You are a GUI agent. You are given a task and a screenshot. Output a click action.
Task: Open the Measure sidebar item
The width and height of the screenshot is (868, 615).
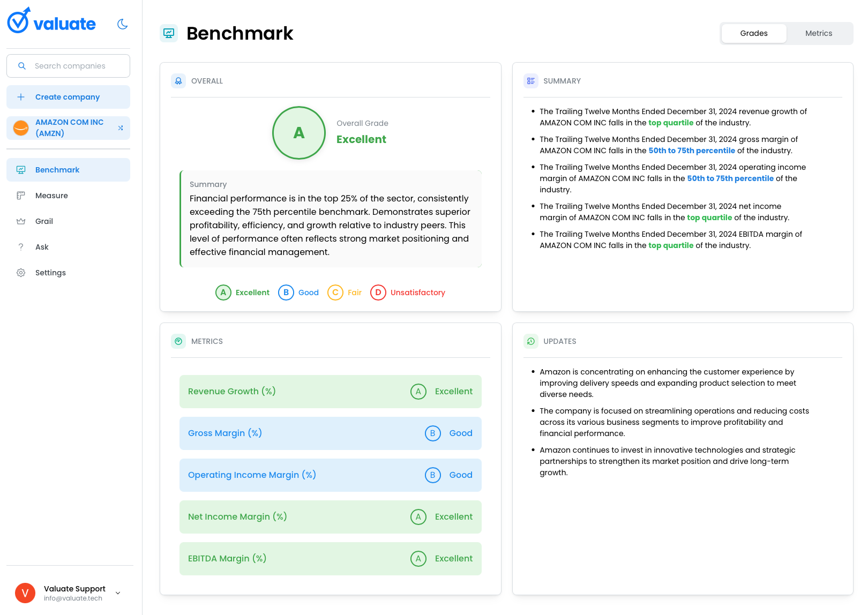[x=68, y=196]
